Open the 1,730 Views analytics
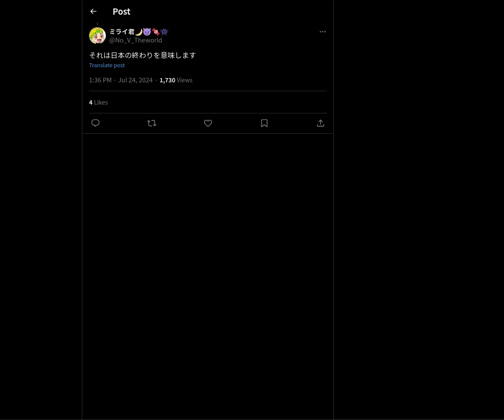The image size is (504, 420). 176,80
